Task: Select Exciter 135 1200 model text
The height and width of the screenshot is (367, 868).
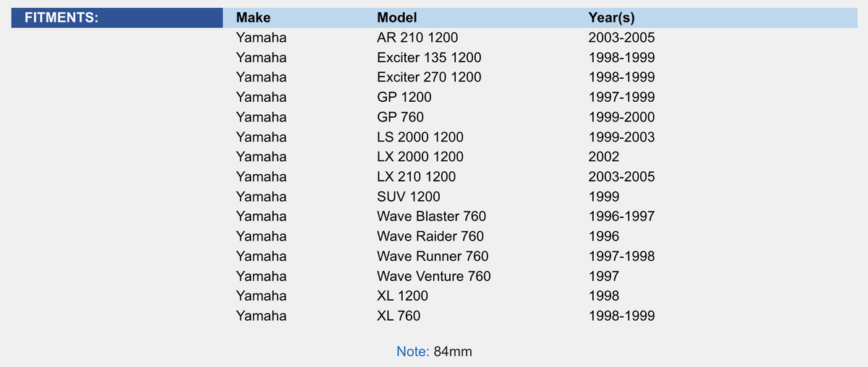Action: pos(429,57)
